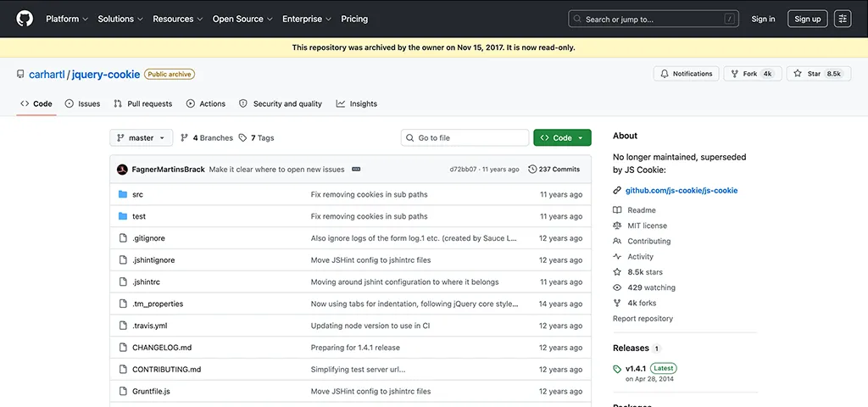The image size is (868, 407).
Task: Switch to the Insights tab
Action: click(x=357, y=103)
